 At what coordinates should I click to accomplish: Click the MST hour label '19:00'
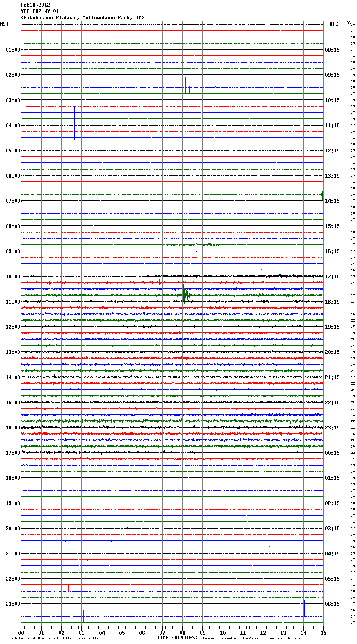click(x=13, y=503)
